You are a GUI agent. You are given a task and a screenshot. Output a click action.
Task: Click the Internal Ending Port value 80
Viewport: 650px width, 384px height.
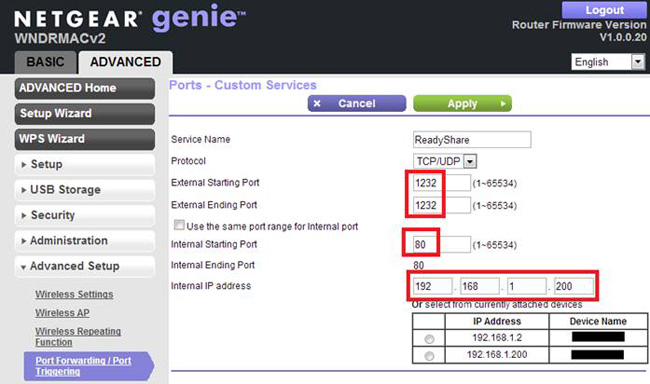pyautogui.click(x=419, y=265)
